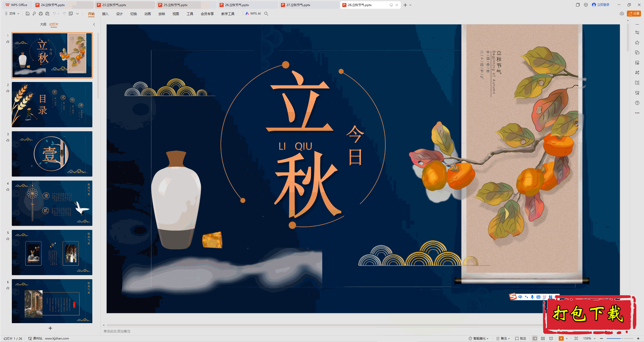Switch to Normal view in status bar
The height and width of the screenshot is (342, 644).
tap(535, 338)
